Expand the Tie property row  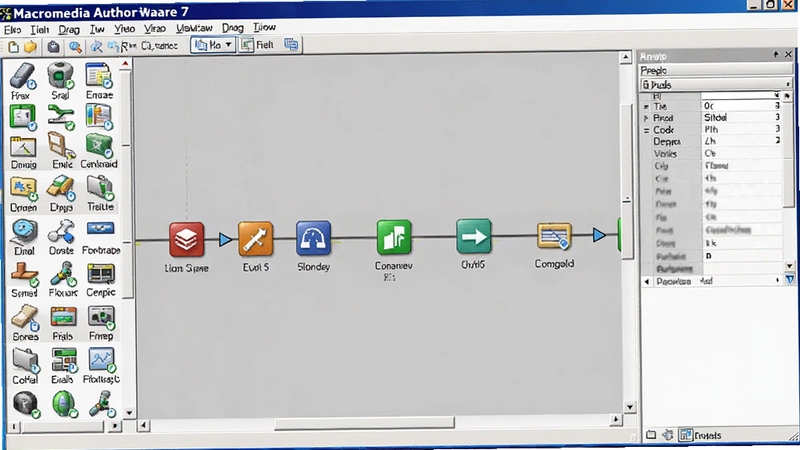pos(646,107)
